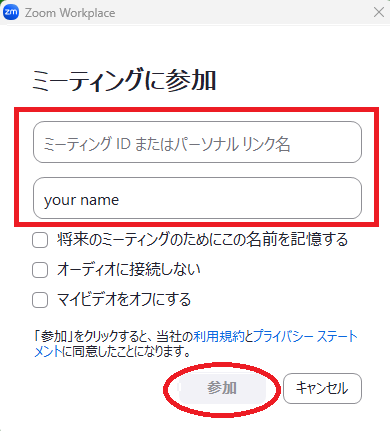Click empty title bar area beside Zoom Workplace
390x431 pixels.
click(243, 13)
